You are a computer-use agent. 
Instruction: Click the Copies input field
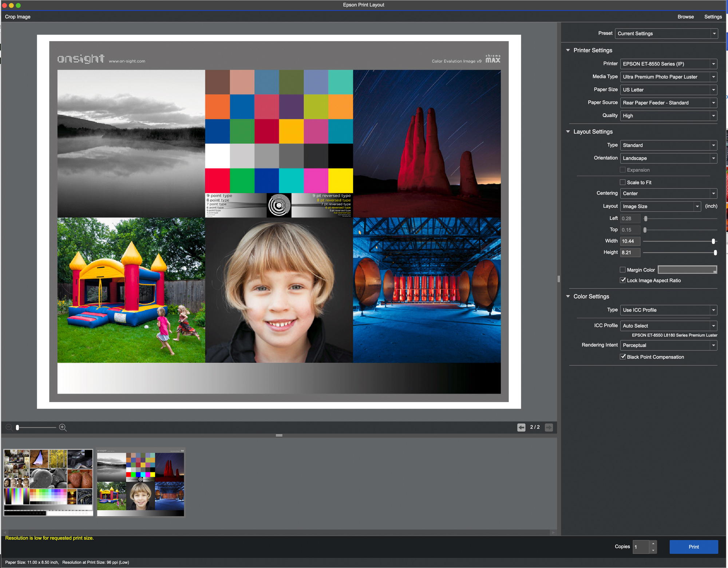(641, 547)
